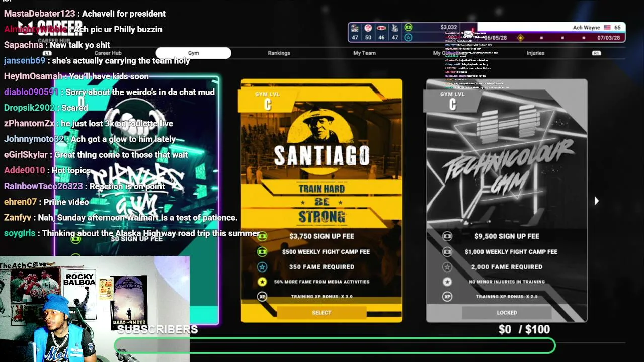Click the R1 shoulder button icon
The image size is (644, 362).
click(x=596, y=53)
